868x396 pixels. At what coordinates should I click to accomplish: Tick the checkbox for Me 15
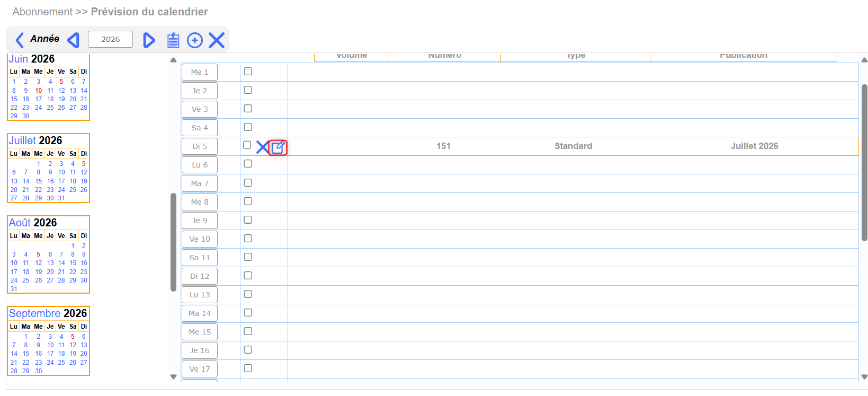[x=248, y=331]
